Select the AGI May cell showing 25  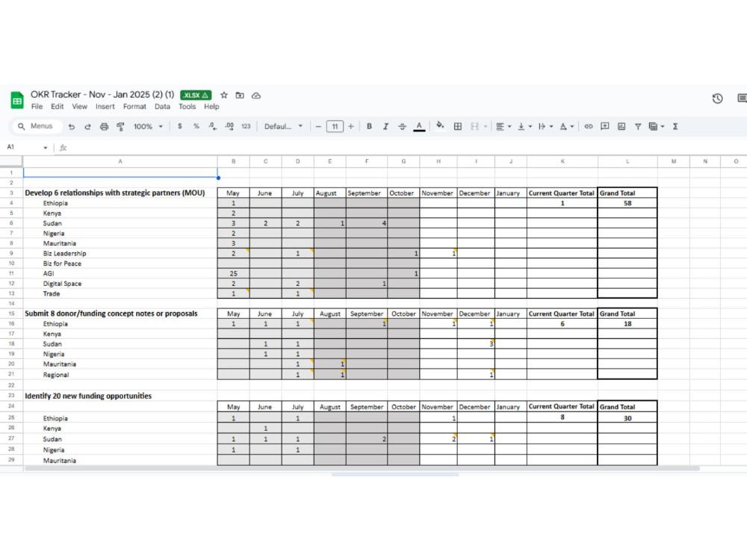click(x=233, y=273)
